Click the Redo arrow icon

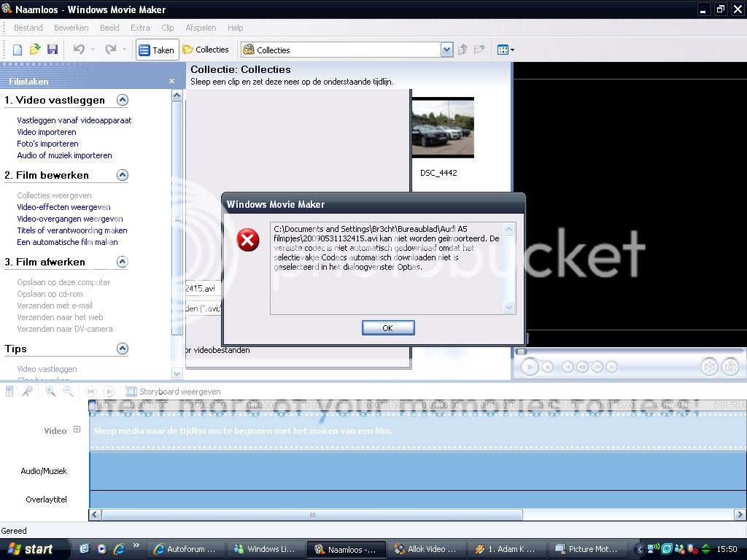coord(111,49)
